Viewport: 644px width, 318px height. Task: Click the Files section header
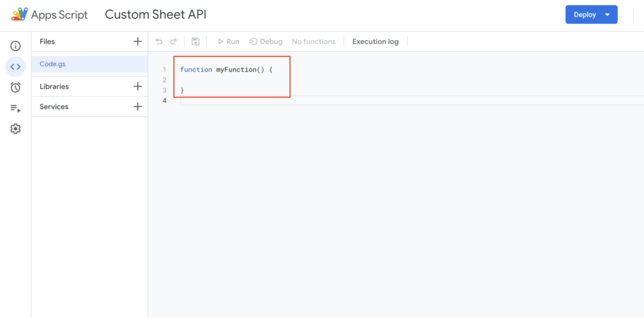coord(47,42)
